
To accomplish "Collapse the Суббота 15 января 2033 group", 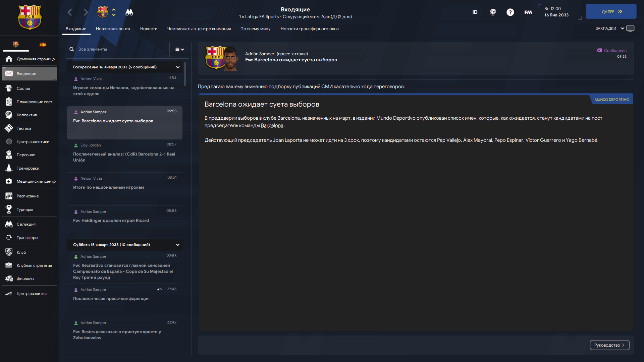I will click(x=178, y=245).
